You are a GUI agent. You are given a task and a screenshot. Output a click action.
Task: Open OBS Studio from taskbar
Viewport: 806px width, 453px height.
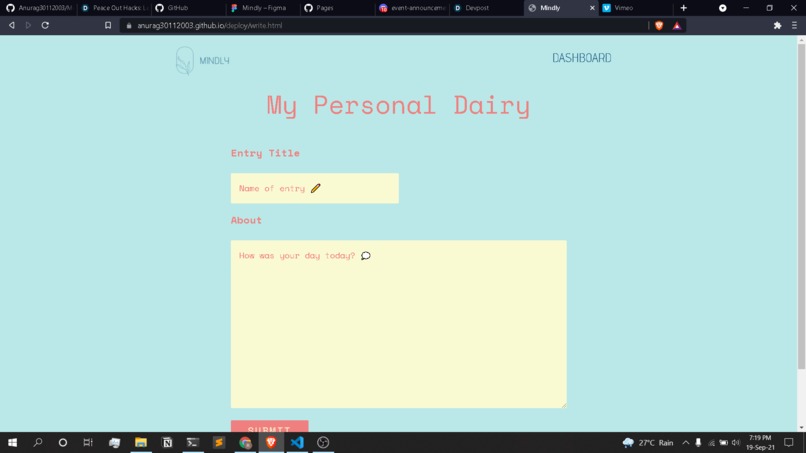(323, 442)
